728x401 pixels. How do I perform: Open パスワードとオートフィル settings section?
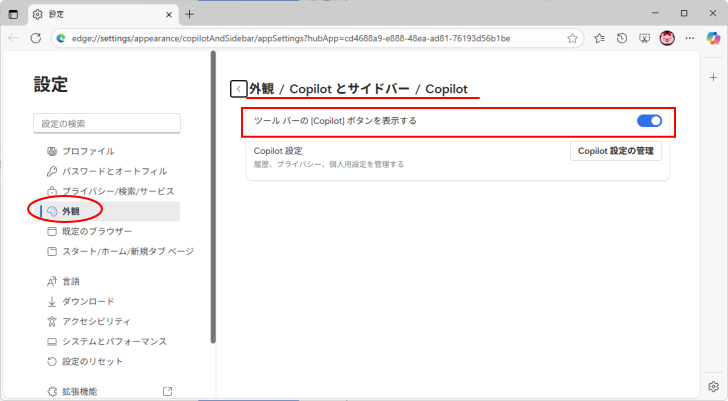(107, 171)
